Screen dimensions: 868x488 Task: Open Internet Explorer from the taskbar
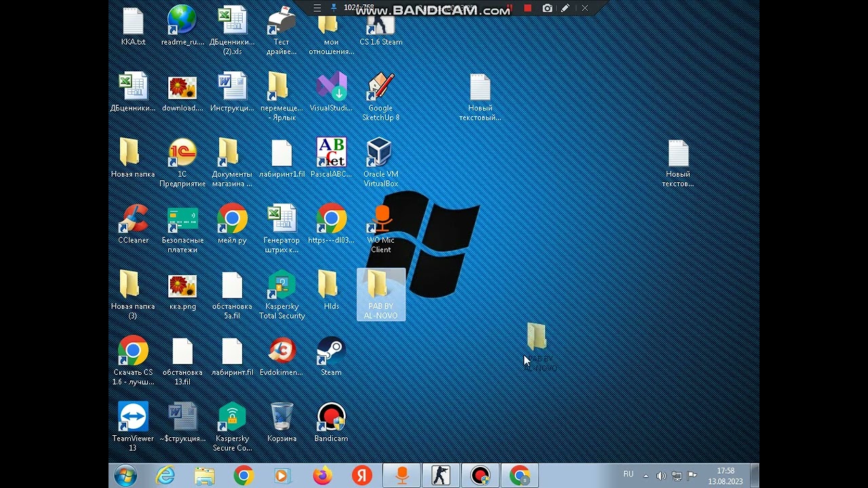click(165, 476)
